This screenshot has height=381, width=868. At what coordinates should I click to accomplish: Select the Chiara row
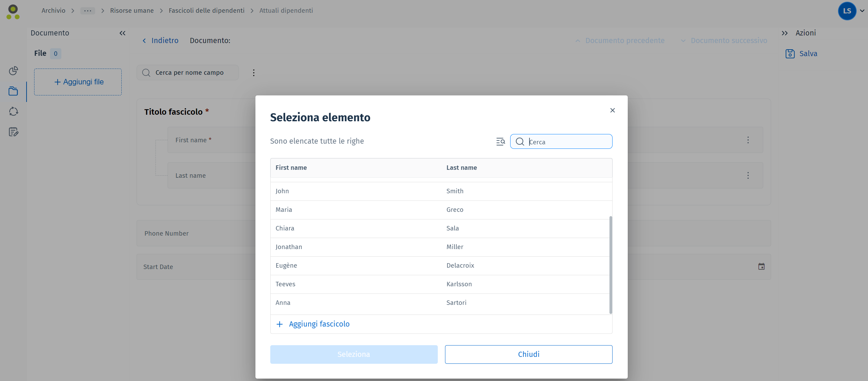click(440, 228)
